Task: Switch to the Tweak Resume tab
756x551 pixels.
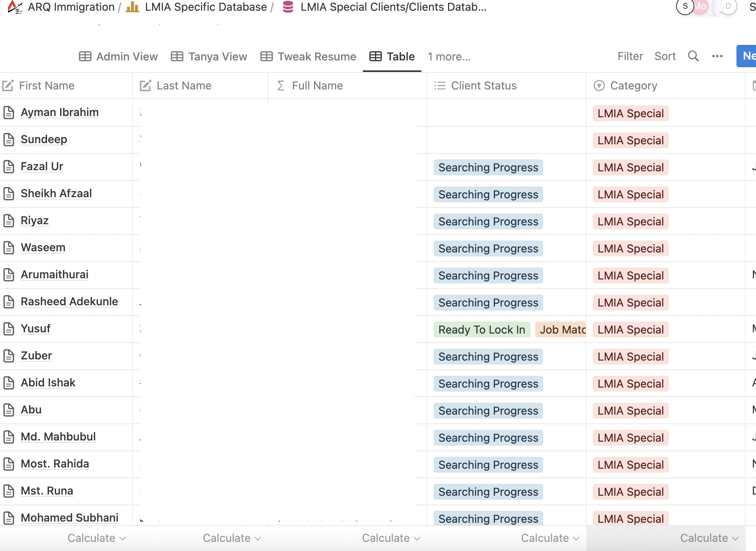Action: pos(308,56)
